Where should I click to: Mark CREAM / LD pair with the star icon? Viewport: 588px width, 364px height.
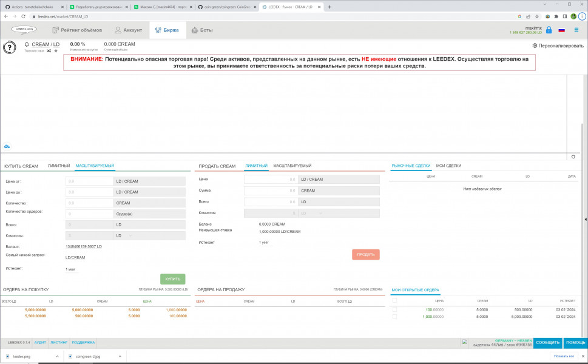[x=56, y=50]
